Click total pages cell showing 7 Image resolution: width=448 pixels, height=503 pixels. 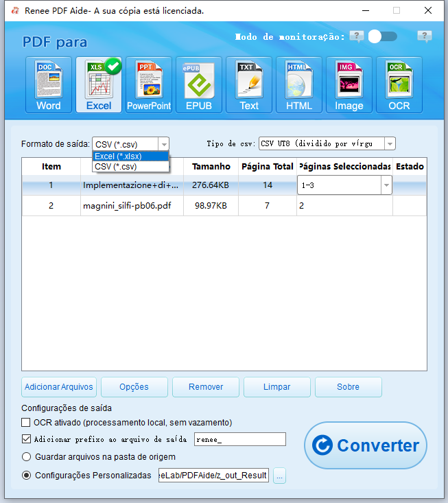click(x=268, y=206)
